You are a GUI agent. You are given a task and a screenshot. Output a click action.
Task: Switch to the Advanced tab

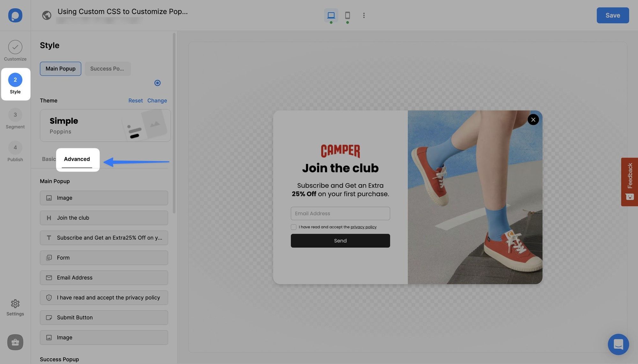point(77,159)
